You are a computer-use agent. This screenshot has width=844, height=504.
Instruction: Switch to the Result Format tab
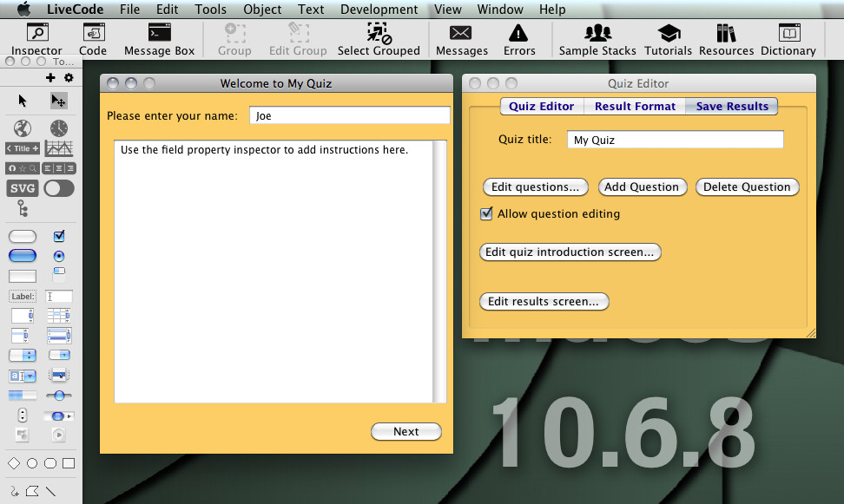pos(635,106)
